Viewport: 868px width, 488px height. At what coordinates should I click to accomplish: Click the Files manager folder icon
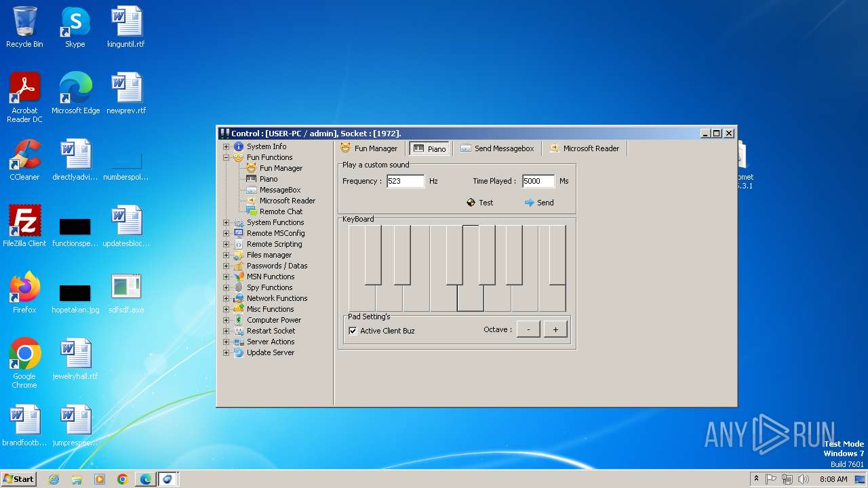238,255
